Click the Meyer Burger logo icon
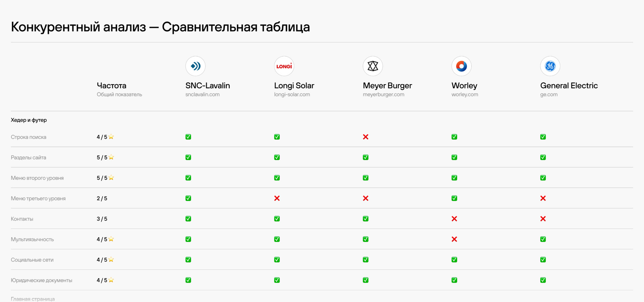 pyautogui.click(x=373, y=66)
